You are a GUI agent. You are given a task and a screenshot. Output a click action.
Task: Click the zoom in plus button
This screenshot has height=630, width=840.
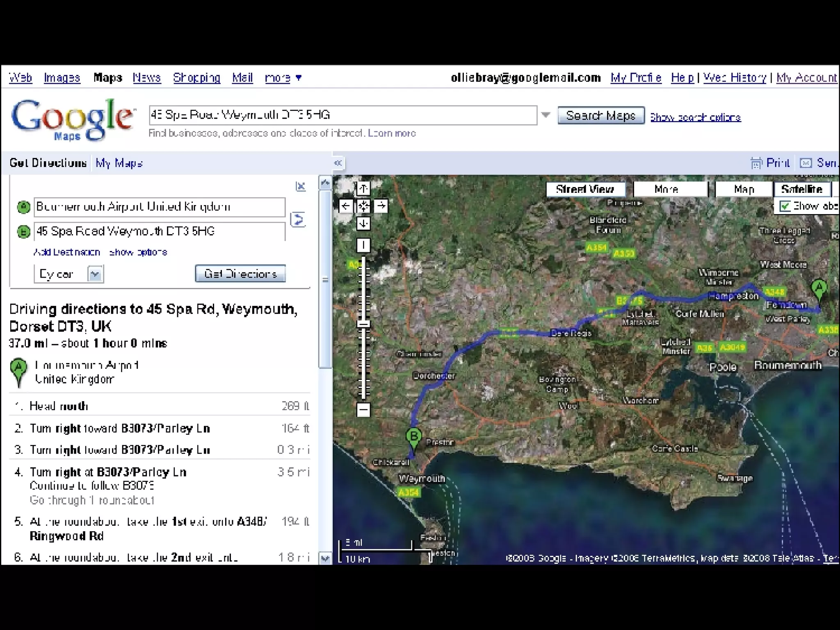[363, 245]
